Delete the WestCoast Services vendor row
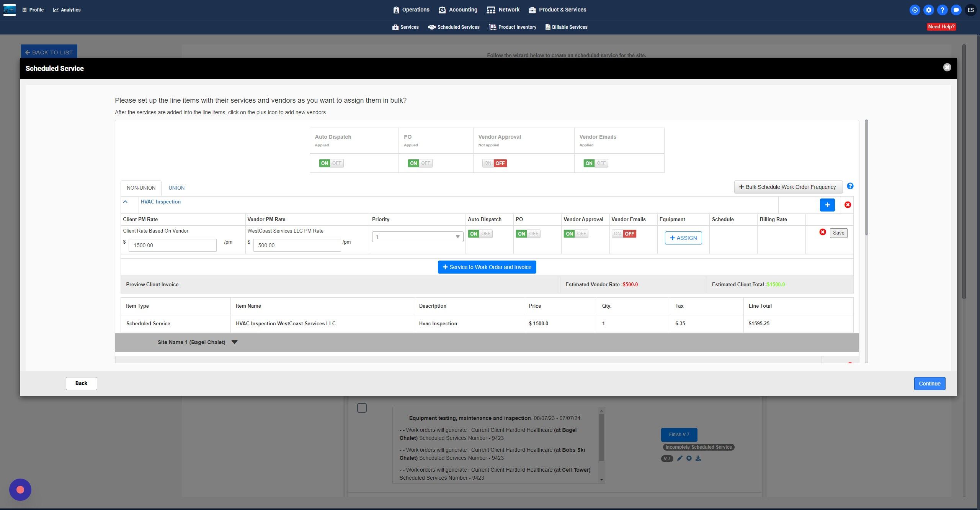The width and height of the screenshot is (980, 510). tap(822, 232)
